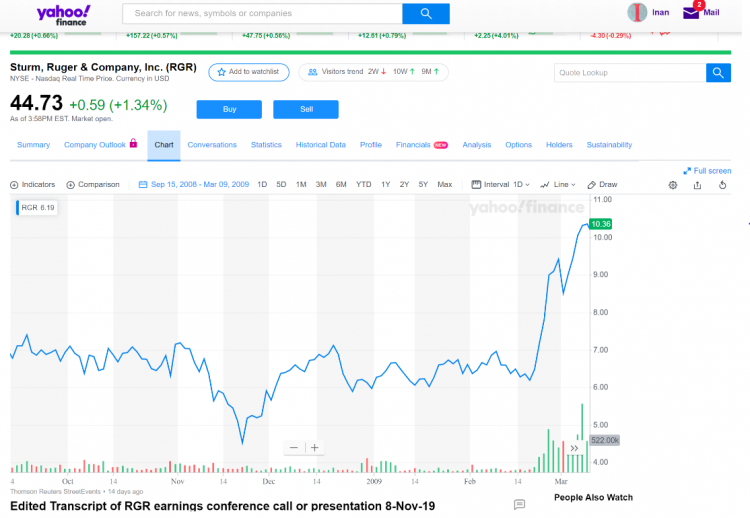Open the Line chart type dropdown
750x518 pixels.
click(559, 185)
